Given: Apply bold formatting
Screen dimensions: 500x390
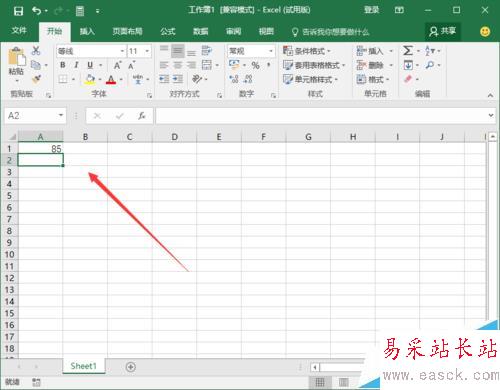Looking at the screenshot, I should click(x=63, y=65).
